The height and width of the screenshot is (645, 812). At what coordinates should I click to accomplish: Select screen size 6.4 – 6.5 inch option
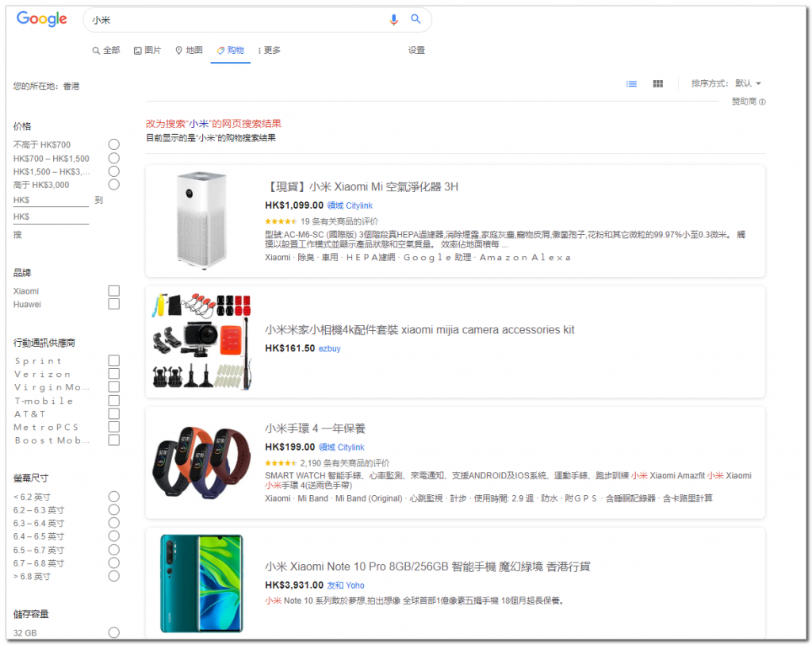tap(114, 536)
